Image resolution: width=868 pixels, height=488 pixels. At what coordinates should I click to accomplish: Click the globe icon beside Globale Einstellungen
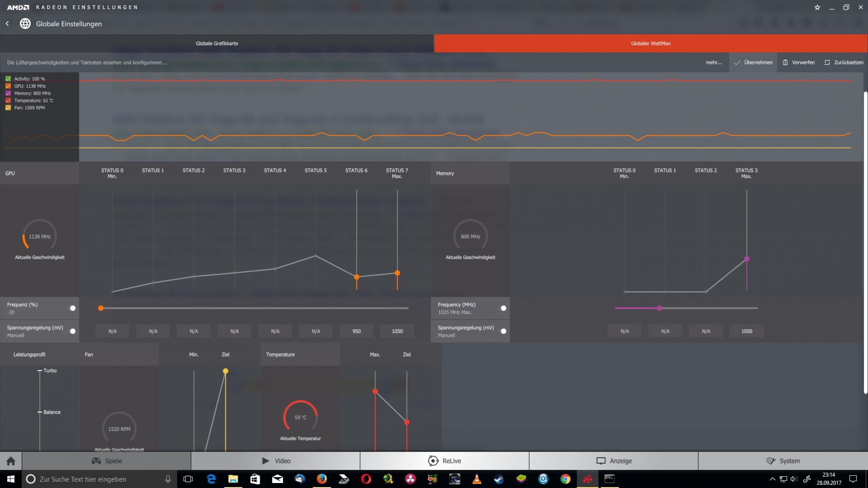[x=25, y=24]
